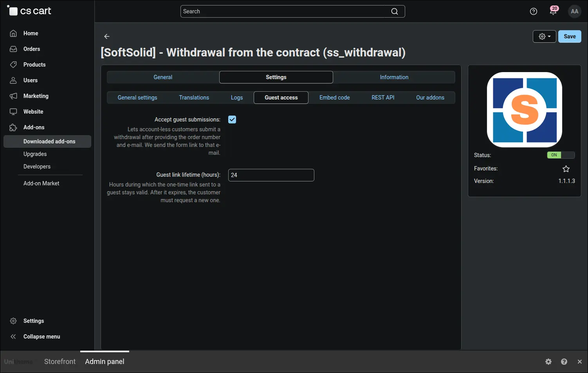Click the Search input field

(x=292, y=11)
